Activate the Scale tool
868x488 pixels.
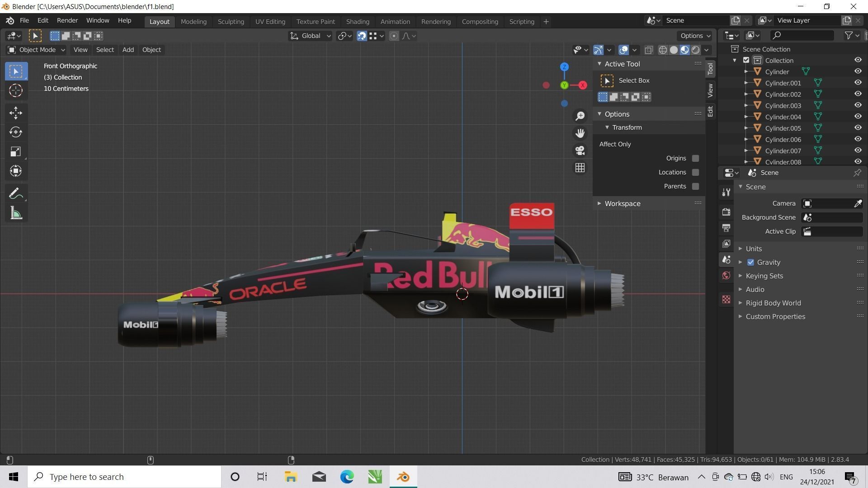[x=16, y=151]
